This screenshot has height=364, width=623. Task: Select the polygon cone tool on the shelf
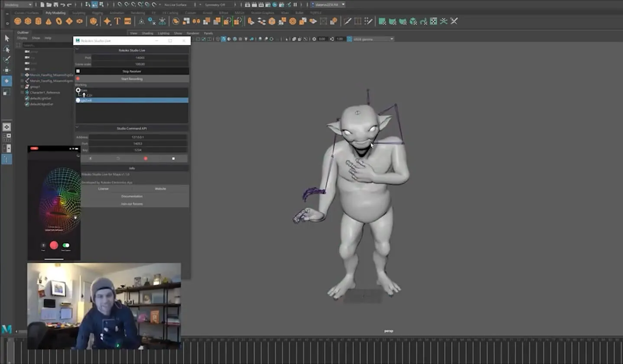coord(48,21)
